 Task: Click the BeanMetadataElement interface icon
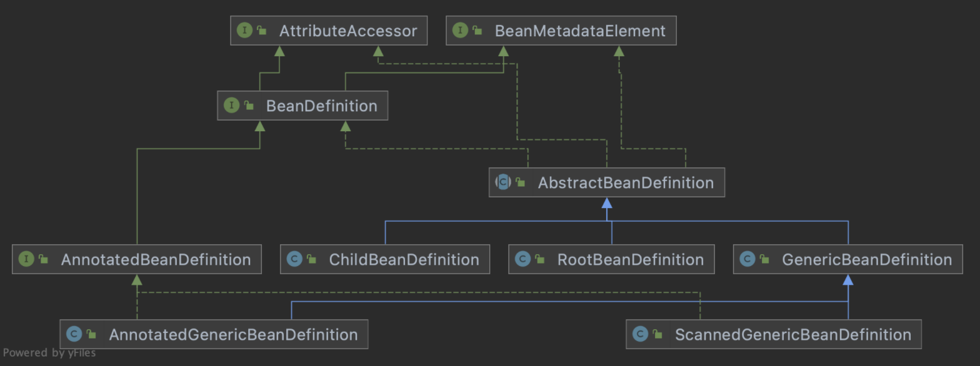click(x=460, y=31)
